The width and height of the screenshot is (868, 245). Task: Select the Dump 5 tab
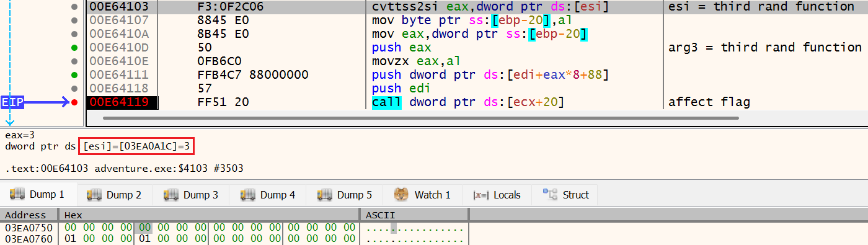[345, 195]
